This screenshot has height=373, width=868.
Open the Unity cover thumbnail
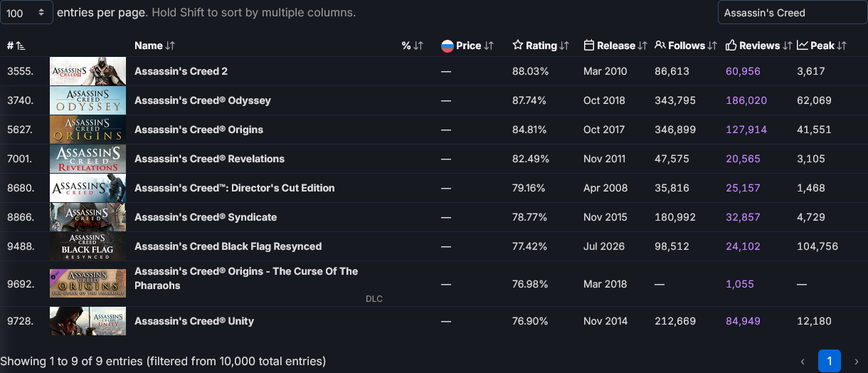[88, 321]
